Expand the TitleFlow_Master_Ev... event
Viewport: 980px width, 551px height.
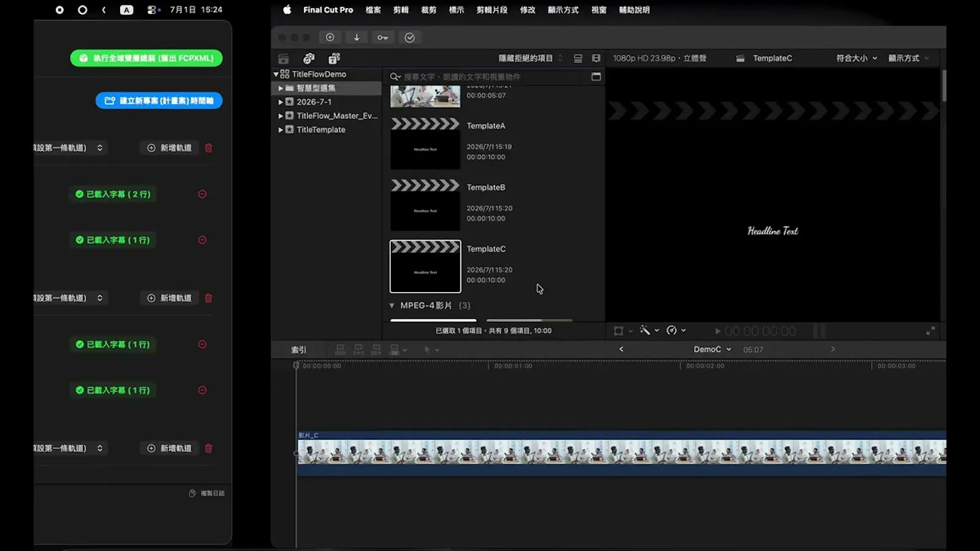click(x=281, y=116)
